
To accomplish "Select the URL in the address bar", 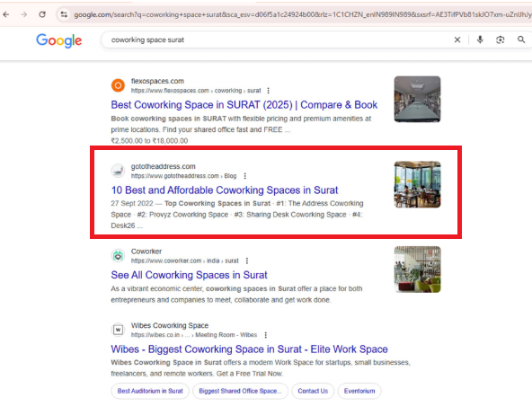I will tap(303, 14).
